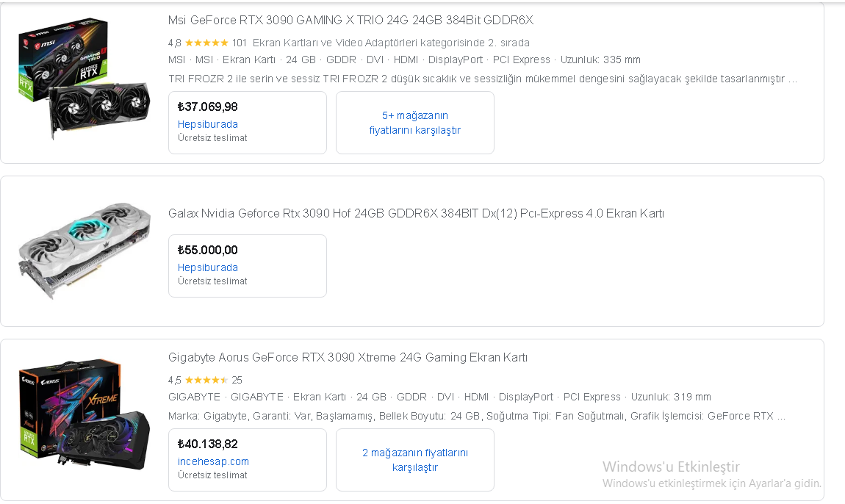The height and width of the screenshot is (504, 845).
Task: Click the five-star rating of the MSI card
Action: click(x=206, y=43)
